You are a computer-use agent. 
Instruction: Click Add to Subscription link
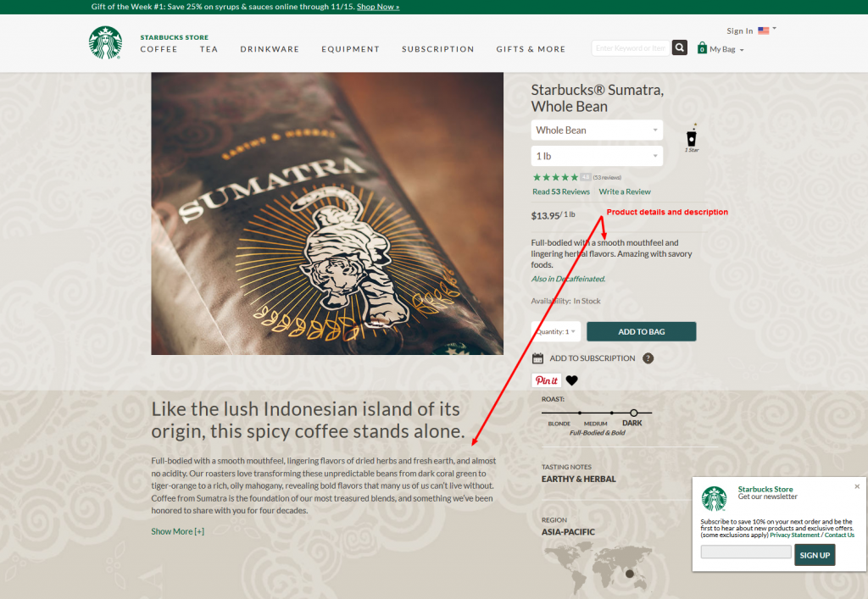[593, 358]
